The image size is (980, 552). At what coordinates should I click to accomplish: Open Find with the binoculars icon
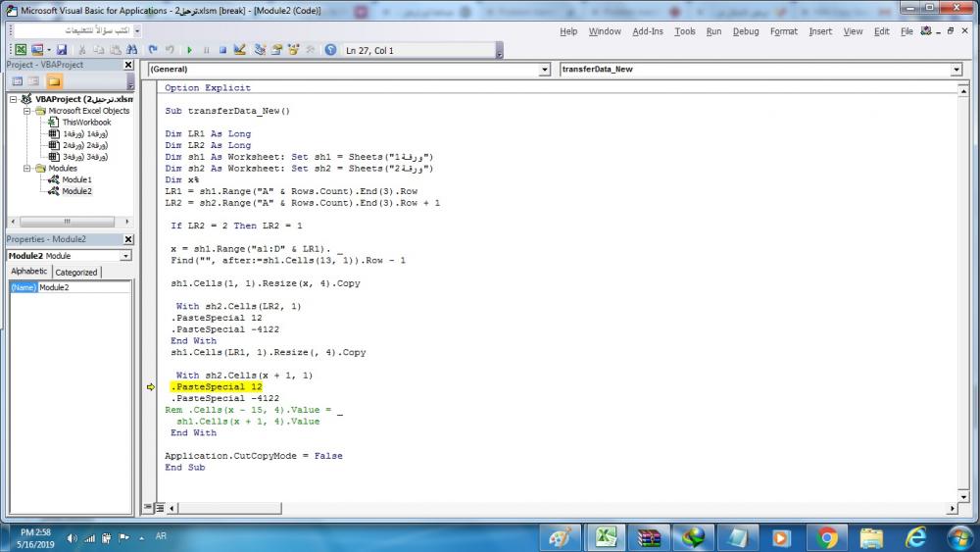pyautogui.click(x=131, y=50)
